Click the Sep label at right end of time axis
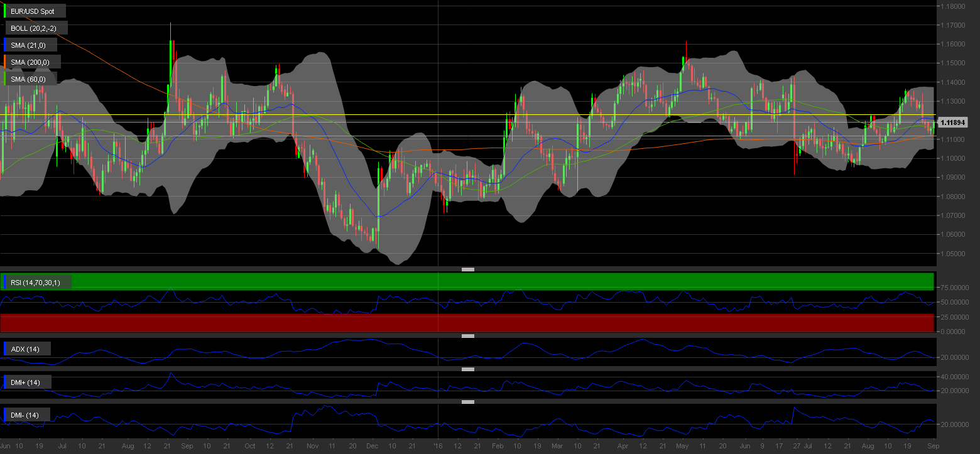Viewport: 980px width, 454px height. click(x=933, y=446)
